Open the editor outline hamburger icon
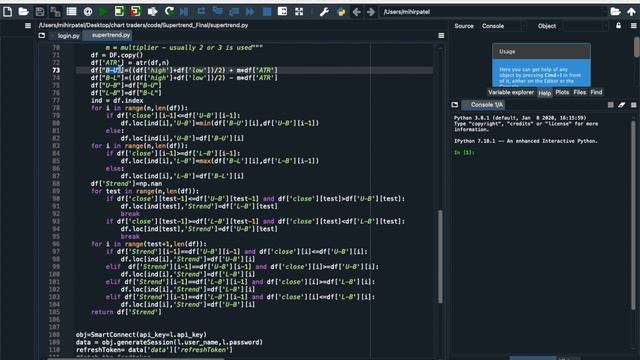Image resolution: width=640 pixels, height=360 pixels. tap(28, 26)
